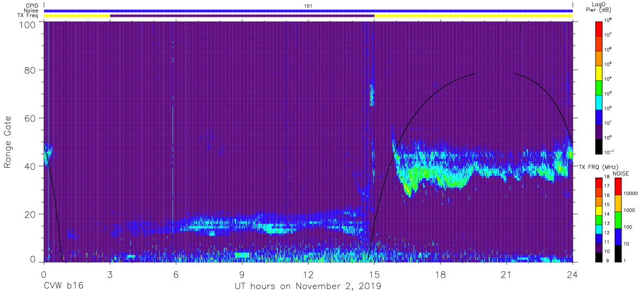The image size is (644, 297).
Task: Click the CVW b16 radar beam label
Action: click(x=63, y=286)
